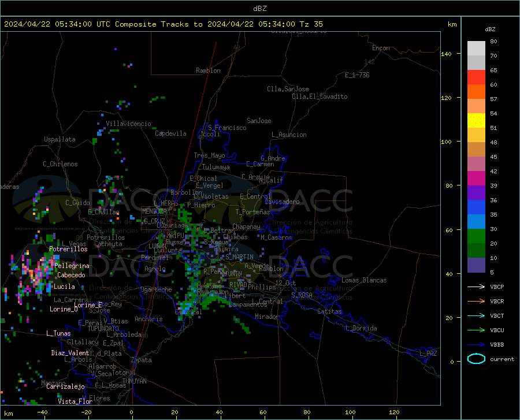Click the Carrizalejo label
Viewport: 520px width, 420px height.
(x=65, y=386)
